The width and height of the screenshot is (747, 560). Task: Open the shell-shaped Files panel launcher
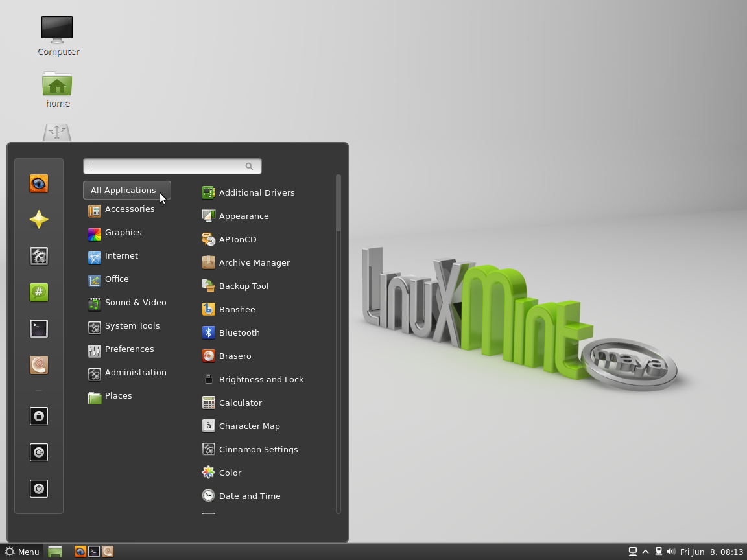[x=108, y=552]
